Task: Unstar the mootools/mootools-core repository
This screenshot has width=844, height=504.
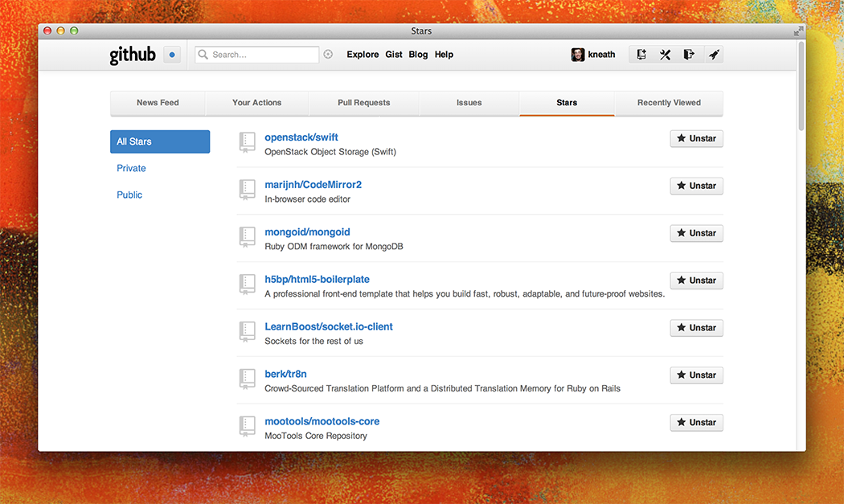Action: tap(696, 422)
